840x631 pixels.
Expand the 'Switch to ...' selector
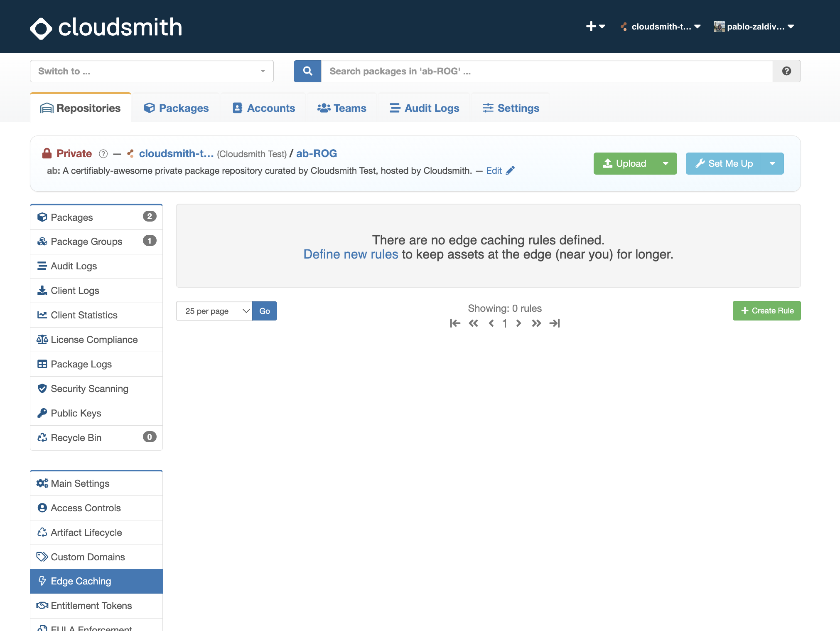152,71
